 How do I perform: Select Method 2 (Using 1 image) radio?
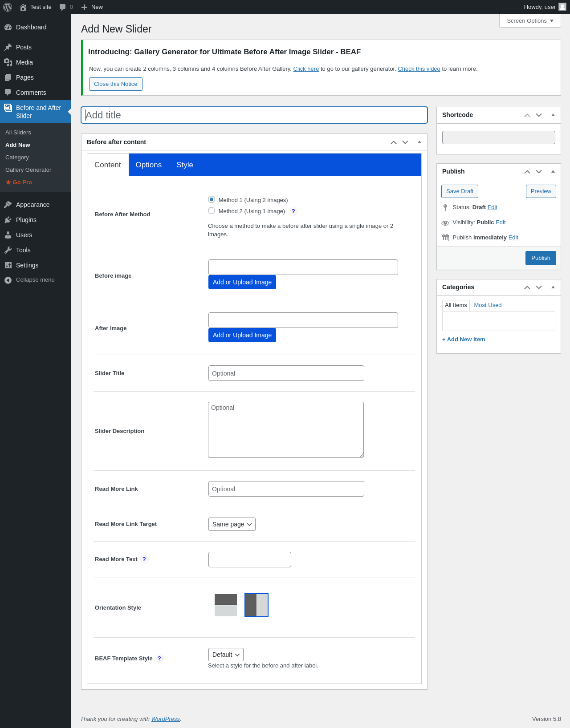coord(212,210)
